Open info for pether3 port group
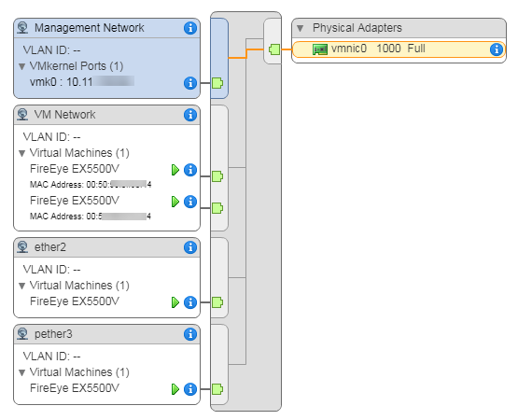The image size is (518, 420). pyautogui.click(x=190, y=334)
